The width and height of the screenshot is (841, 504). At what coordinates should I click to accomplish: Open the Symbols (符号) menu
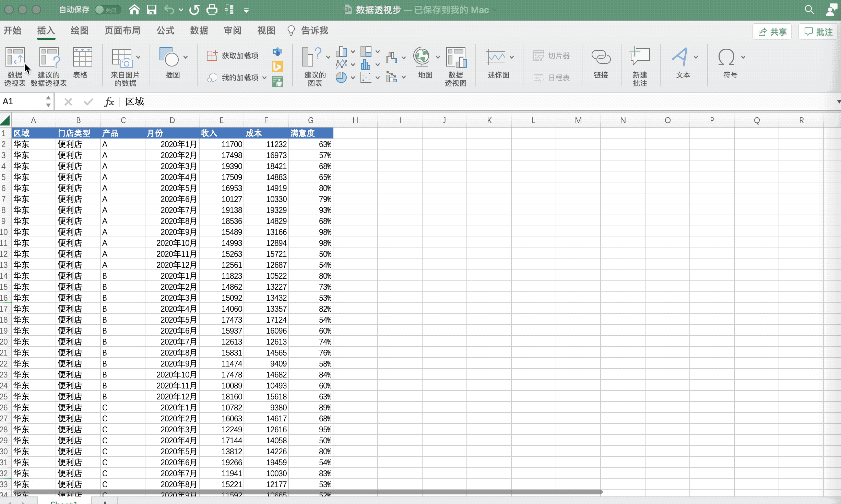point(730,63)
